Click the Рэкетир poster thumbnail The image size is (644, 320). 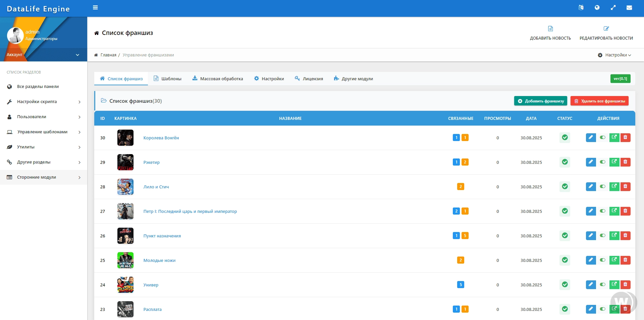[125, 162]
